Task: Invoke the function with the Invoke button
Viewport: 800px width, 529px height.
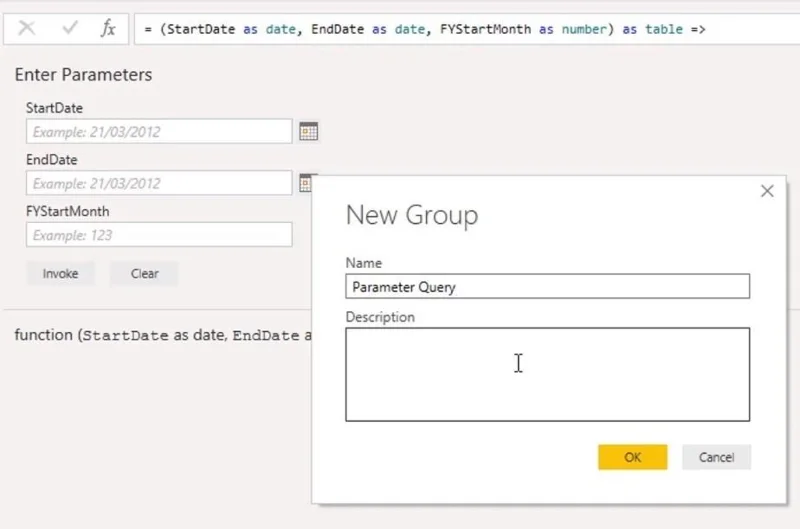Action: 60,273
